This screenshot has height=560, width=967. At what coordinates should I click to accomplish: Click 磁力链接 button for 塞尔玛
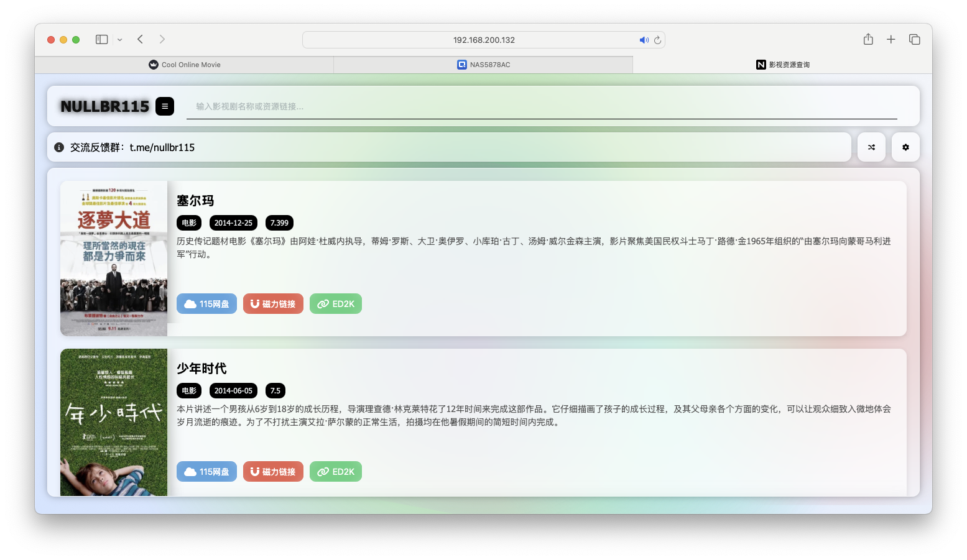coord(273,303)
